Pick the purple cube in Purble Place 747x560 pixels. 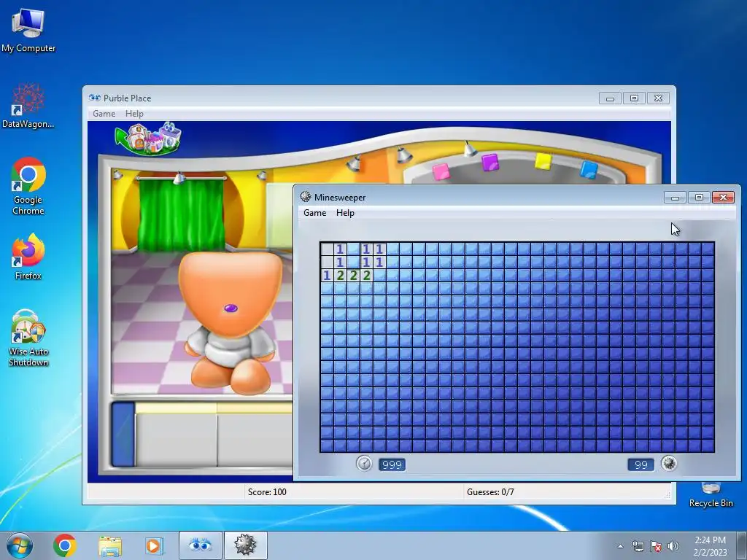[489, 163]
